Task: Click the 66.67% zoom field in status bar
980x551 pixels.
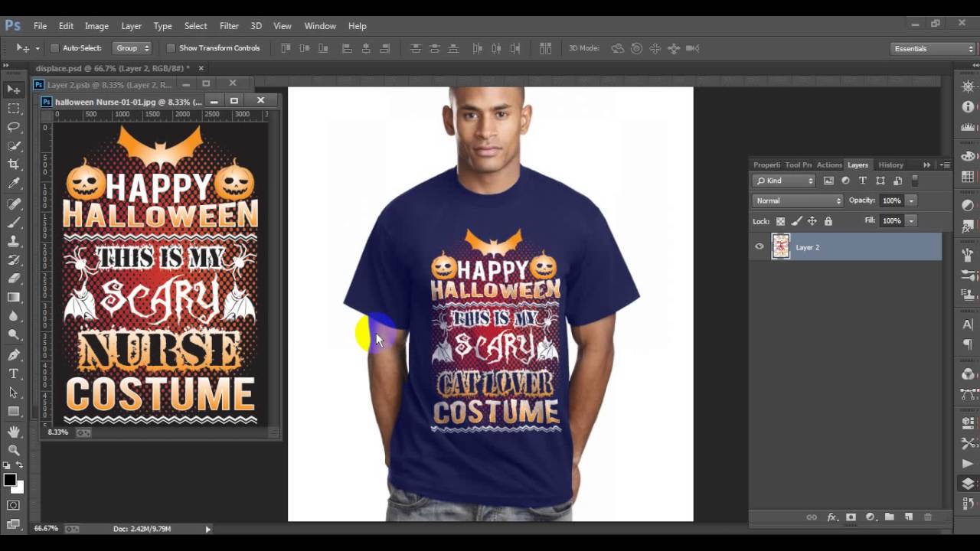Action: point(46,529)
